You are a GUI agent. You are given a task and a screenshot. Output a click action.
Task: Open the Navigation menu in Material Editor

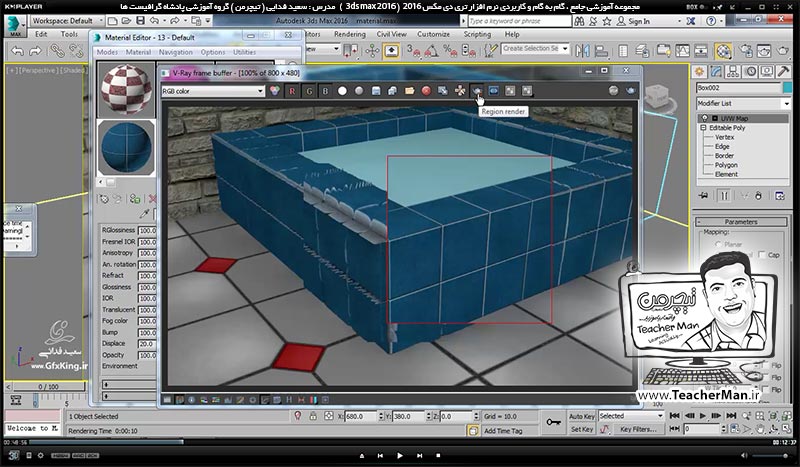click(176, 52)
